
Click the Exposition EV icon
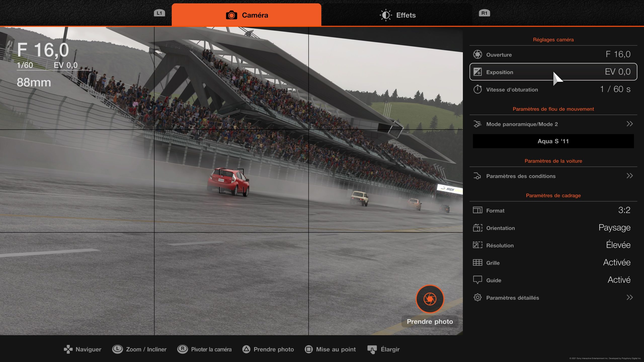coord(477,72)
